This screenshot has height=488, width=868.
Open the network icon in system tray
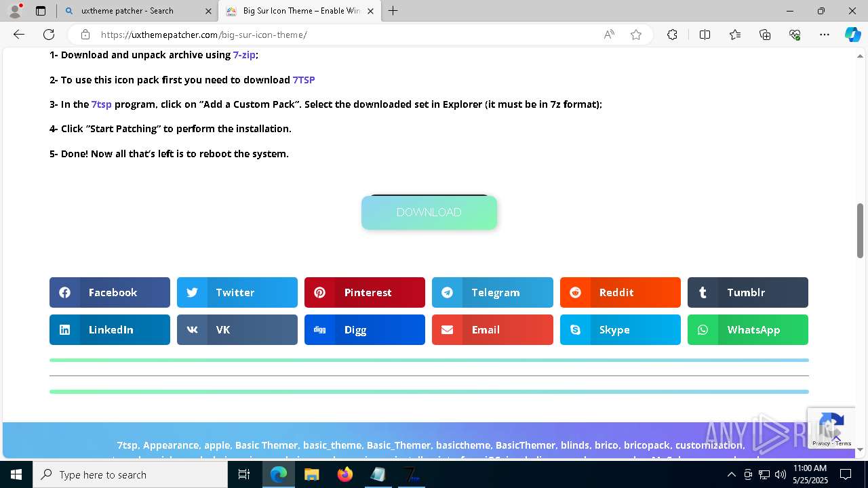764,474
